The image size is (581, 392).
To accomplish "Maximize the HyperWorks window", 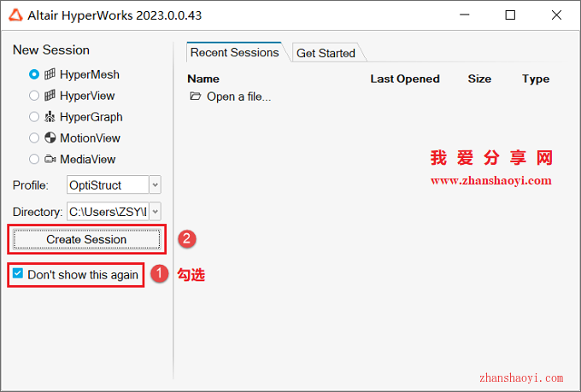I will (x=510, y=15).
